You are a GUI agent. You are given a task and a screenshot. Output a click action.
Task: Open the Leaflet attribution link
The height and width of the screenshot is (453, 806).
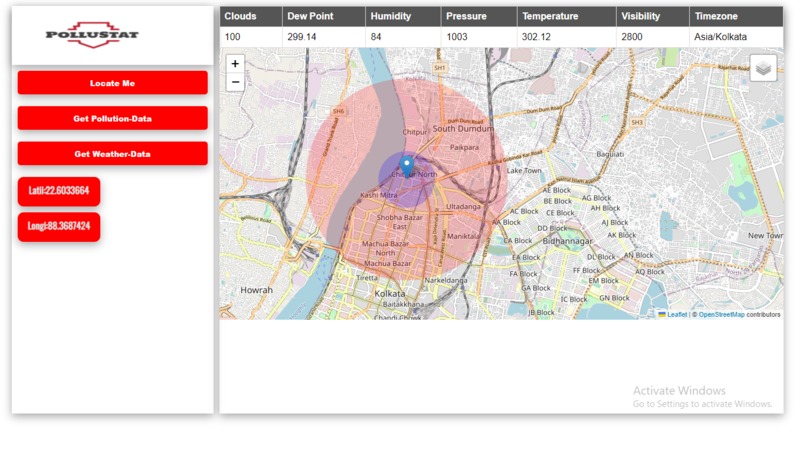pos(676,314)
